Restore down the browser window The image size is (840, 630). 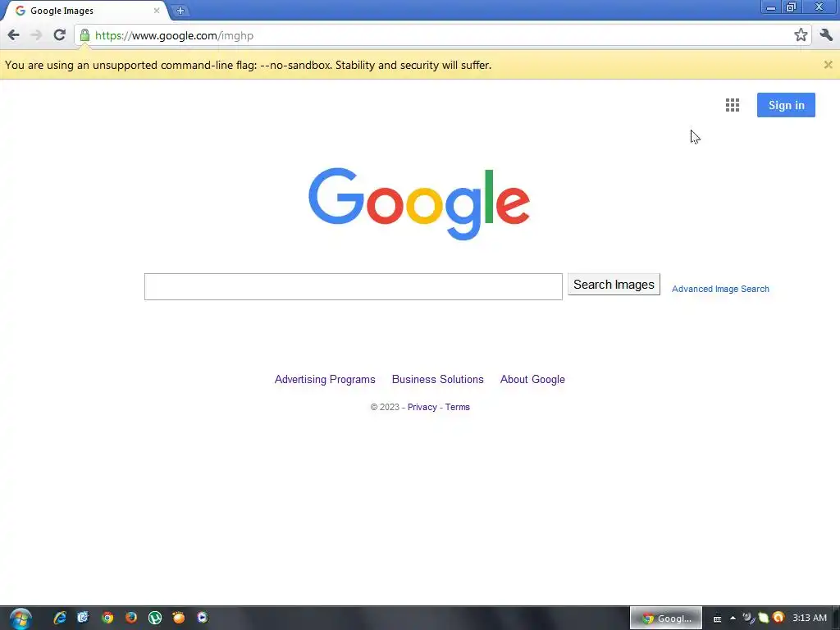[792, 7]
